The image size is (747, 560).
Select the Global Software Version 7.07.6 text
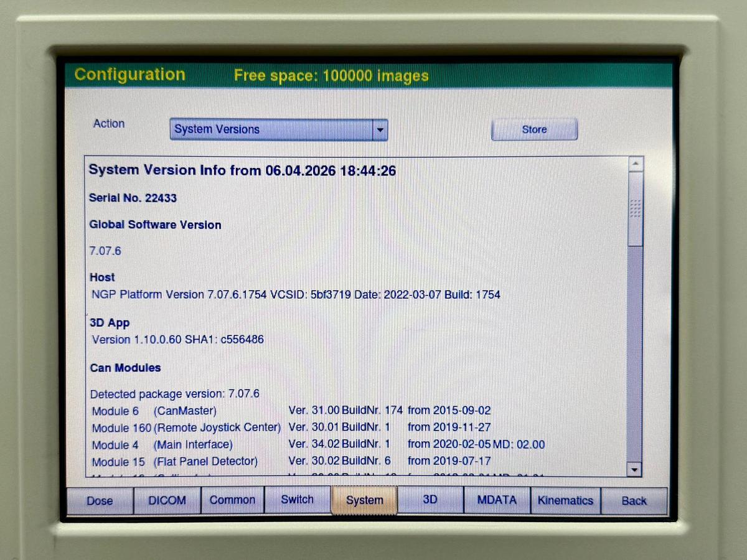click(x=105, y=251)
